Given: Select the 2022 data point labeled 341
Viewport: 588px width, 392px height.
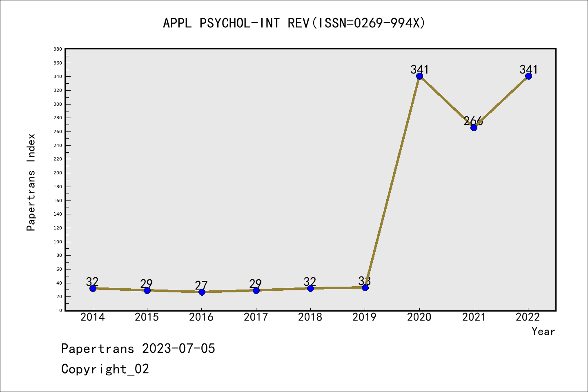Looking at the screenshot, I should [x=528, y=76].
